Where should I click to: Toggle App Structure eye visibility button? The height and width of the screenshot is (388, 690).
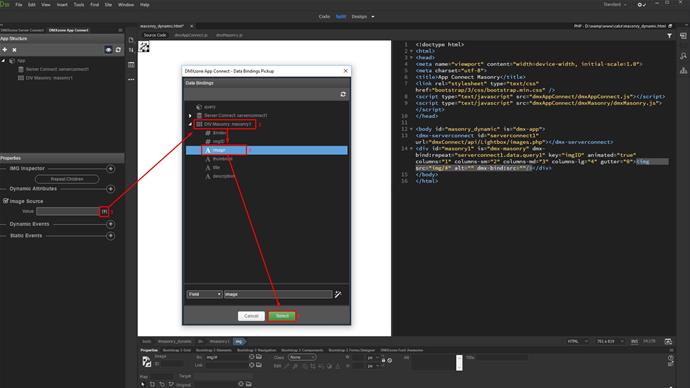108,50
